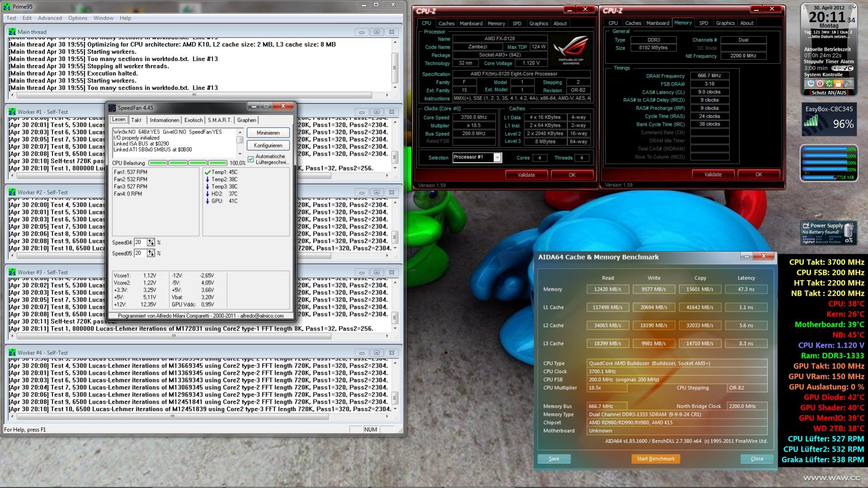Screen dimensions: 868x488
Task: Click the grey logoff icon in System Kontrolle
Action: [848, 84]
